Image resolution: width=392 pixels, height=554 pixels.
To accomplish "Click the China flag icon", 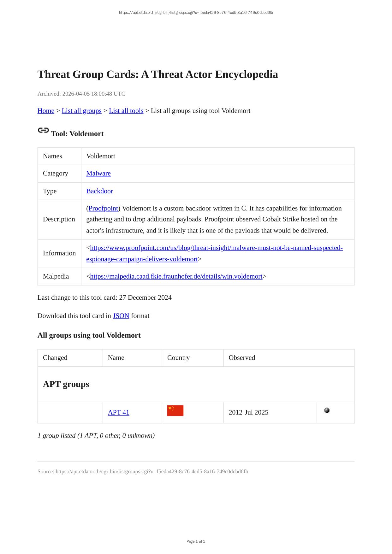I will coord(175,411).
